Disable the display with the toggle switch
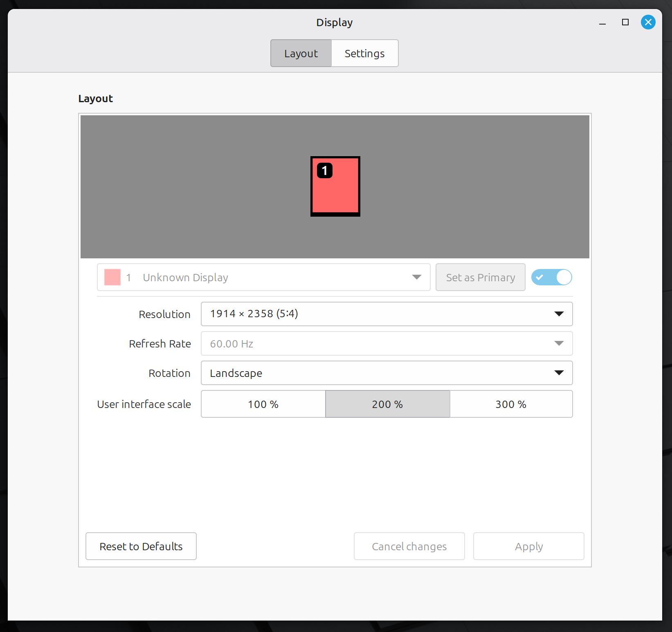Viewport: 672px width, 632px height. 551,277
